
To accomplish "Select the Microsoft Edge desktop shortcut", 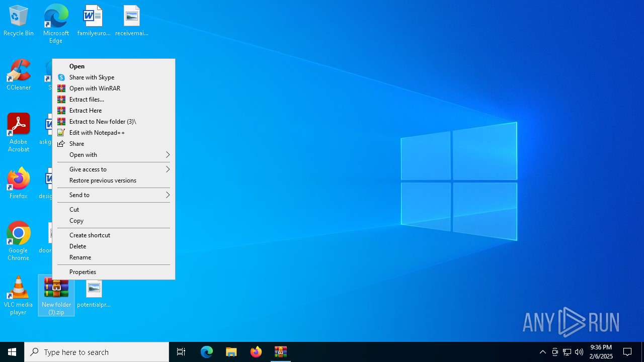I will click(56, 24).
